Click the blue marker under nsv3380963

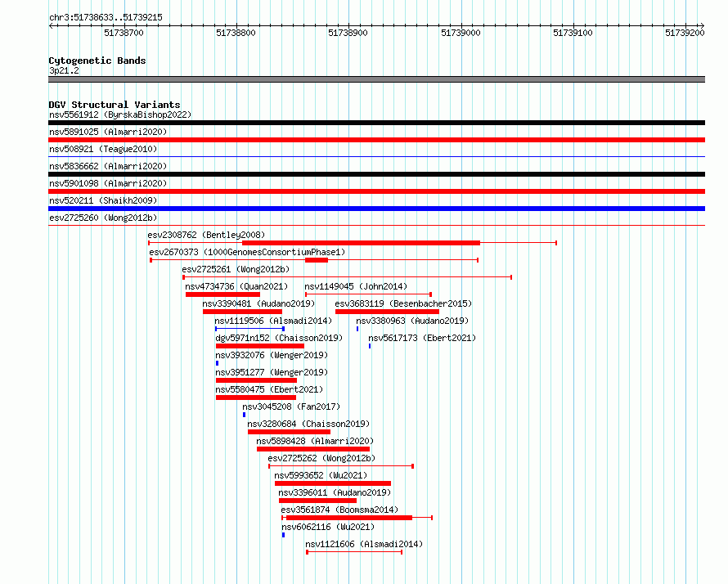pos(357,329)
